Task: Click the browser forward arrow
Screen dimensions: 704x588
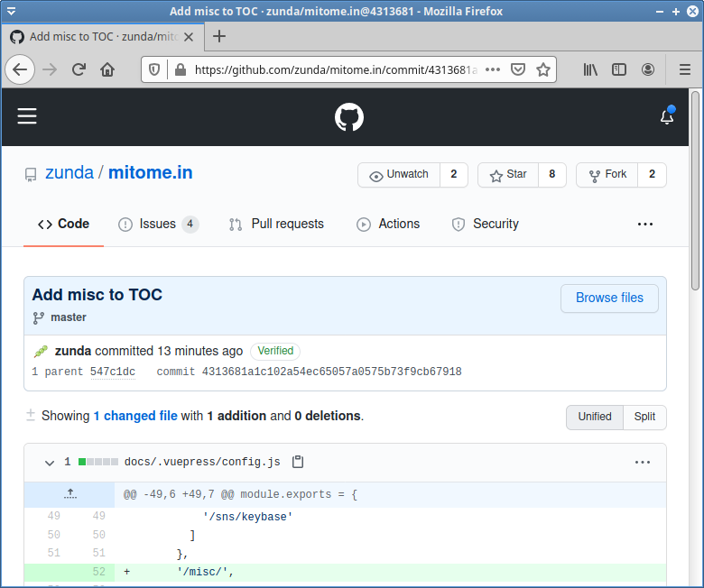Action: tap(50, 69)
